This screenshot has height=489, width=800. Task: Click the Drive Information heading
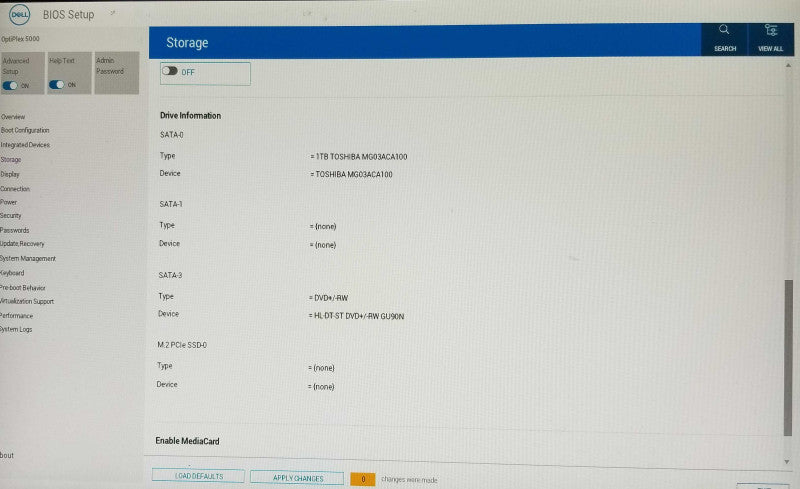click(190, 116)
